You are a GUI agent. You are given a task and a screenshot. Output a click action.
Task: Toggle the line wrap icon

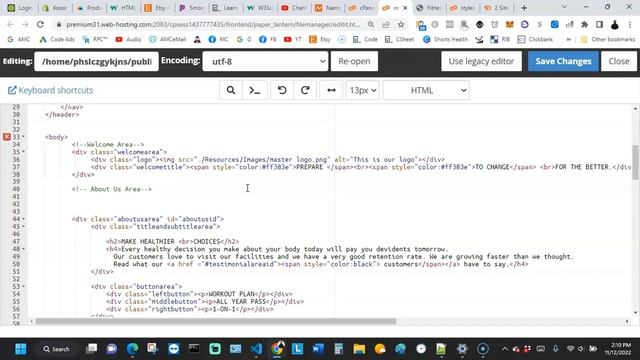click(331, 90)
